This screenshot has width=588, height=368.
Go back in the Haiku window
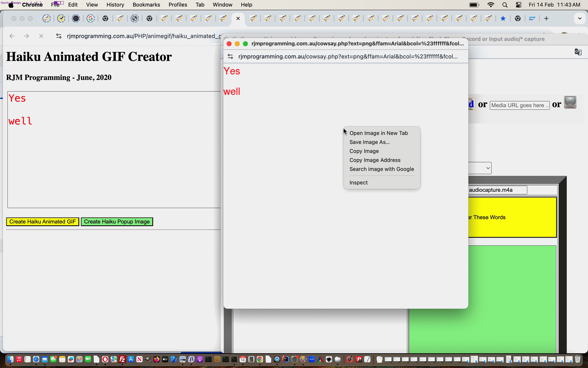click(12, 36)
